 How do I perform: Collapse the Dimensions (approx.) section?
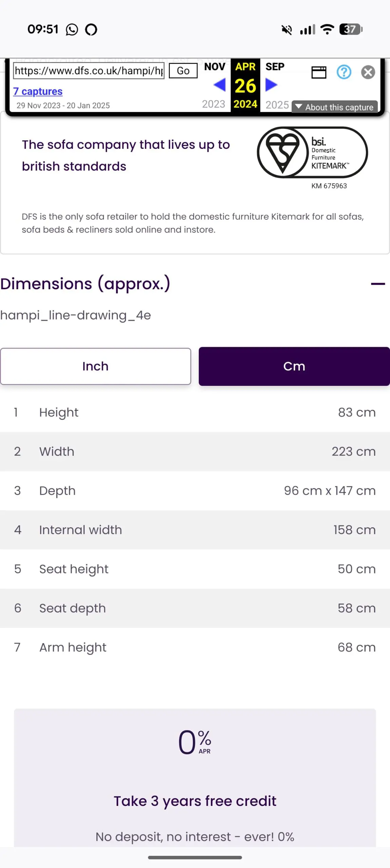(378, 284)
